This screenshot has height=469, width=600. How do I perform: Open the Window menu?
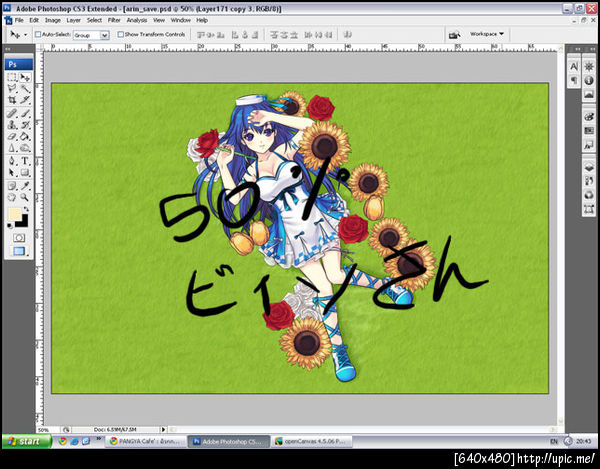tap(181, 20)
